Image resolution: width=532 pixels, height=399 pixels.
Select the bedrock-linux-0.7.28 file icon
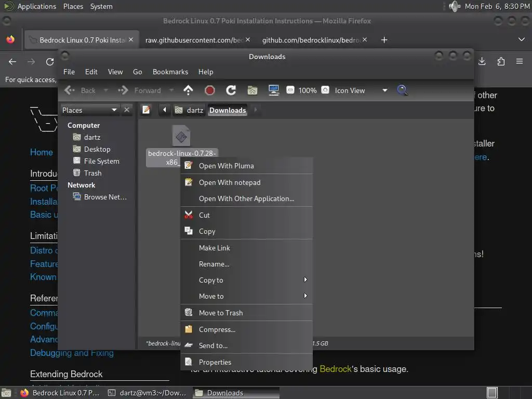tap(181, 136)
